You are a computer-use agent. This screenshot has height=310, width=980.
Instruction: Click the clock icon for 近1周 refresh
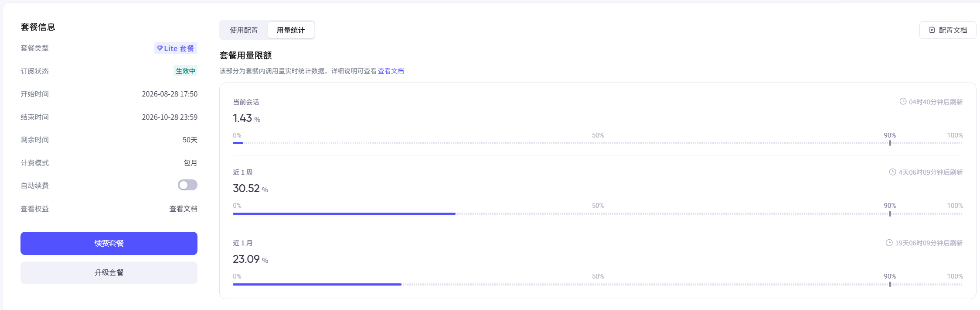tap(892, 172)
